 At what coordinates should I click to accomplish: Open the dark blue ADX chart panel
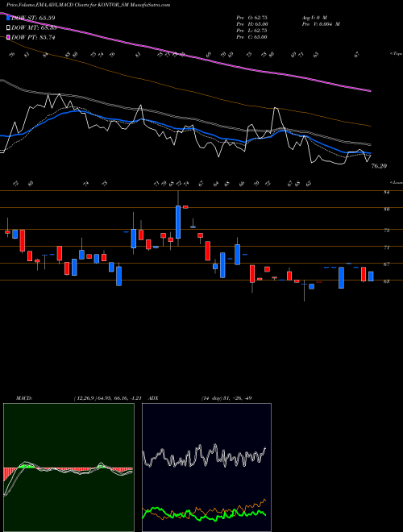click(x=206, y=468)
